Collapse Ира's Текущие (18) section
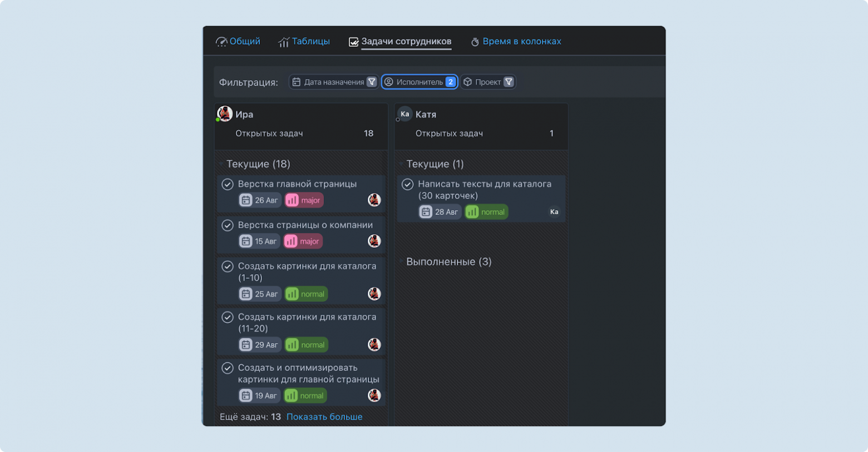 click(x=221, y=164)
